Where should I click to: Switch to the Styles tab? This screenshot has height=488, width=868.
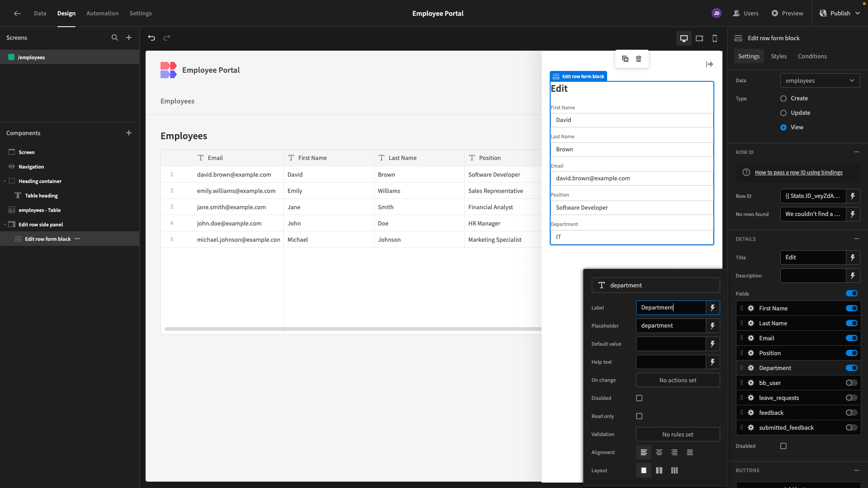point(778,56)
